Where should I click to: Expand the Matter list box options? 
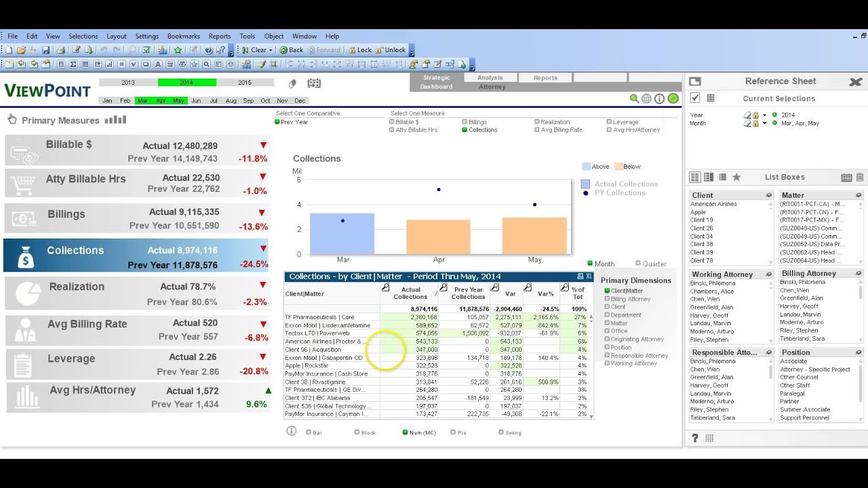tap(860, 195)
